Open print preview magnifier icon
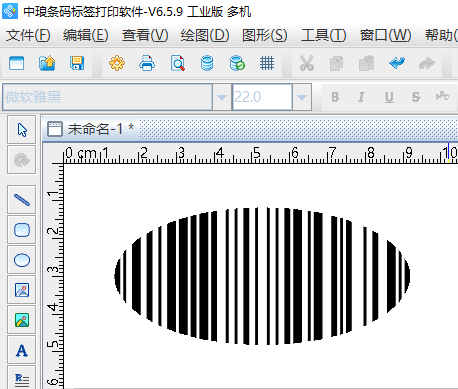Screen dimensions: 458x389 click(177, 63)
